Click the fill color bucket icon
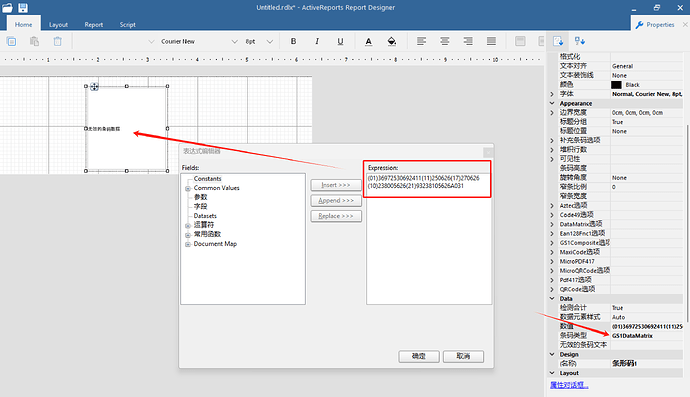The width and height of the screenshot is (690, 397). click(392, 41)
